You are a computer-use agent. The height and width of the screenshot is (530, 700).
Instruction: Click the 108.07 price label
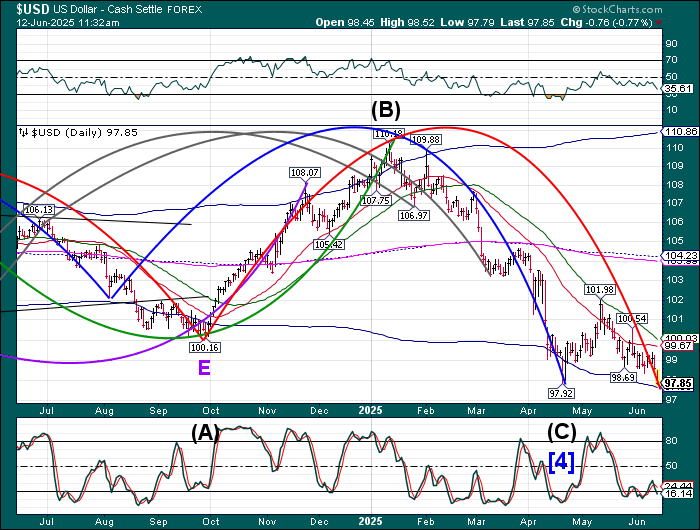click(304, 173)
